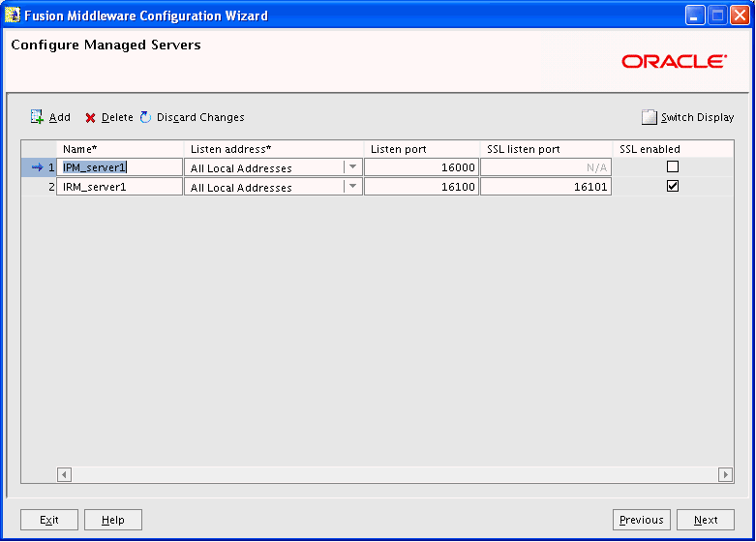756x542 pixels.
Task: Open listen address dropdown for IRM_server1
Action: tap(352, 187)
